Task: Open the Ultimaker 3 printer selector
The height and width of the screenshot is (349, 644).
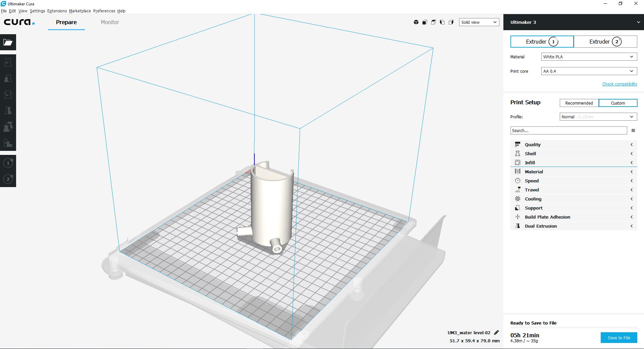Action: [x=574, y=22]
